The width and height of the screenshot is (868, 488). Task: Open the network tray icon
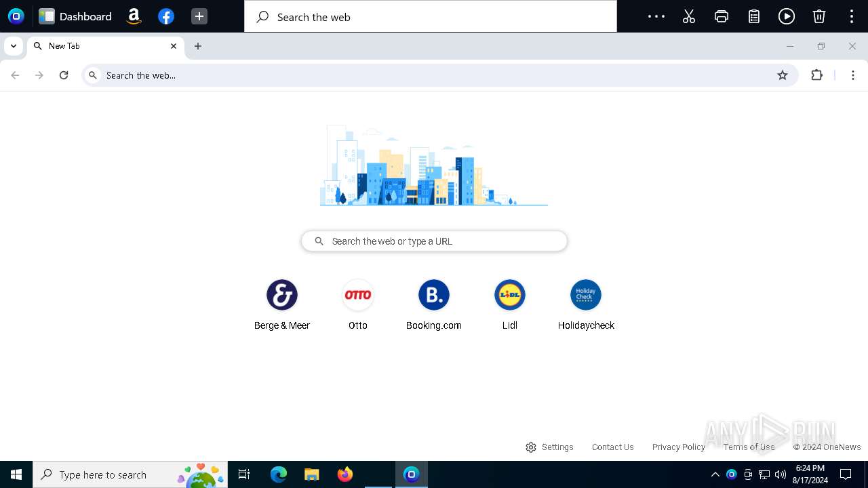764,474
